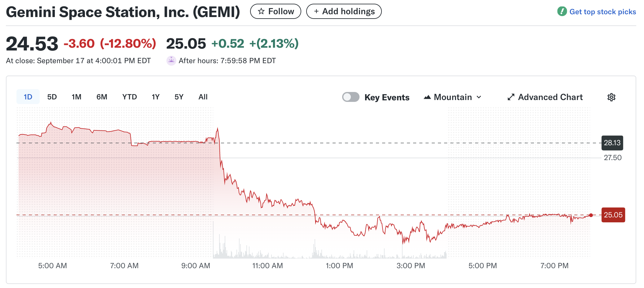Open the Get top stock picks link

pos(602,12)
